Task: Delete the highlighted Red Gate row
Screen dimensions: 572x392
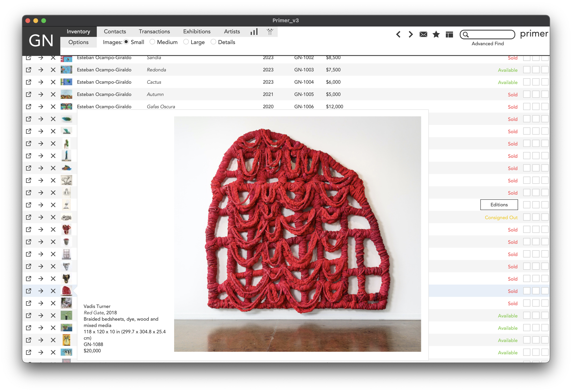Action: click(x=53, y=291)
